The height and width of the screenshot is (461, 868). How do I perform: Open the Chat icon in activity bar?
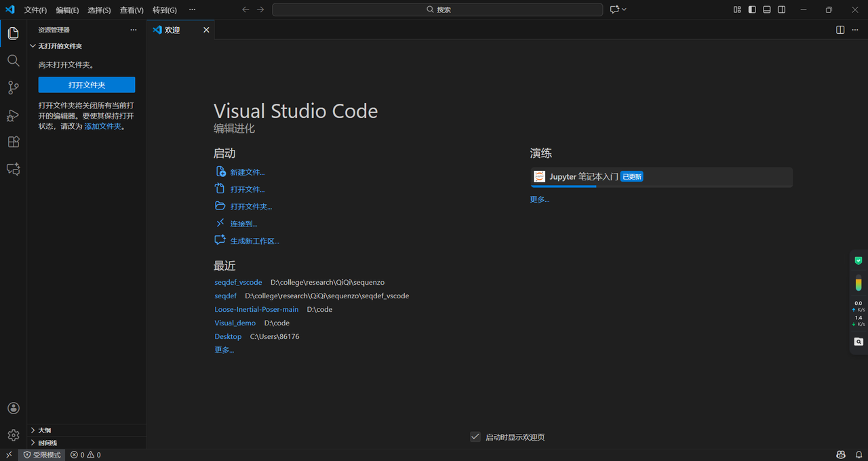[x=13, y=169]
